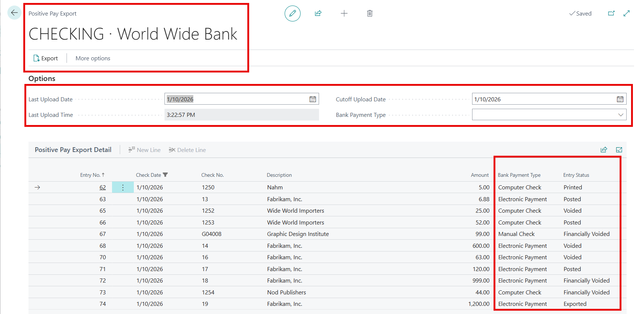644x314 pixels.
Task: Click amount 6.88 cell
Action: [484, 199]
